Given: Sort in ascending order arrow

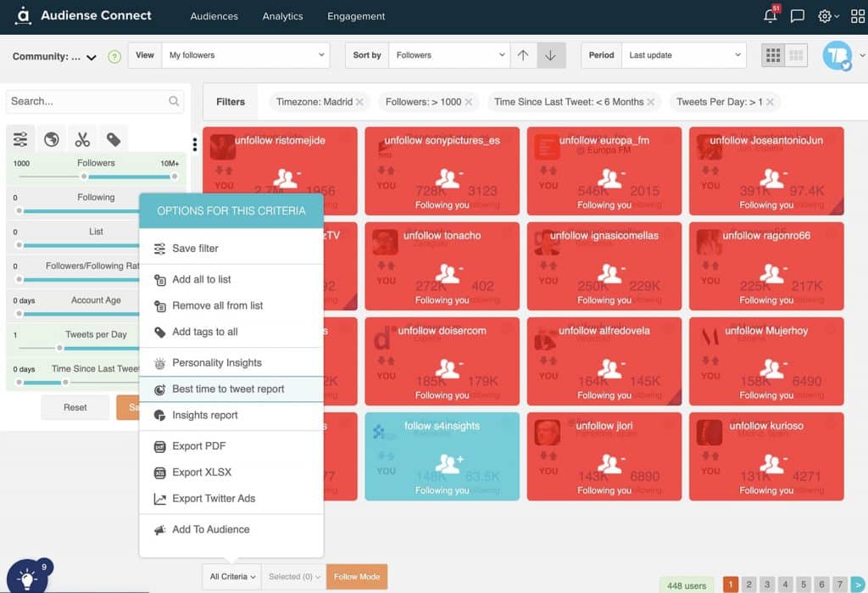Looking at the screenshot, I should (523, 55).
